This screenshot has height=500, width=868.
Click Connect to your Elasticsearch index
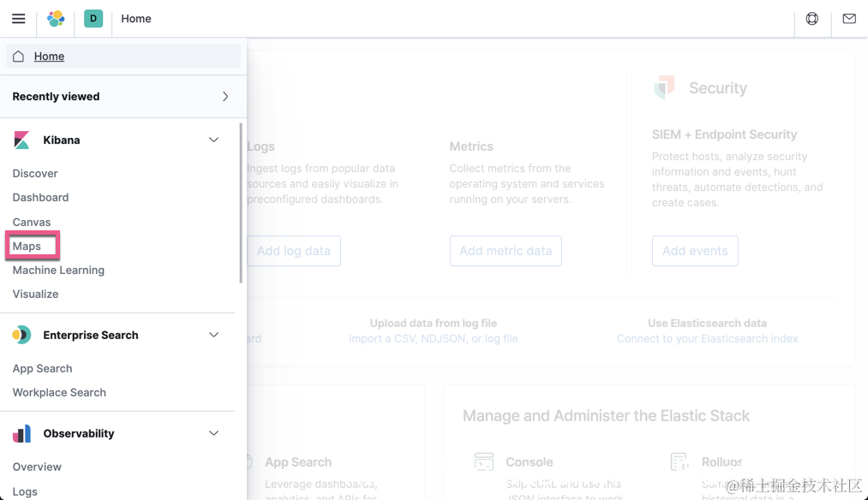pos(708,338)
